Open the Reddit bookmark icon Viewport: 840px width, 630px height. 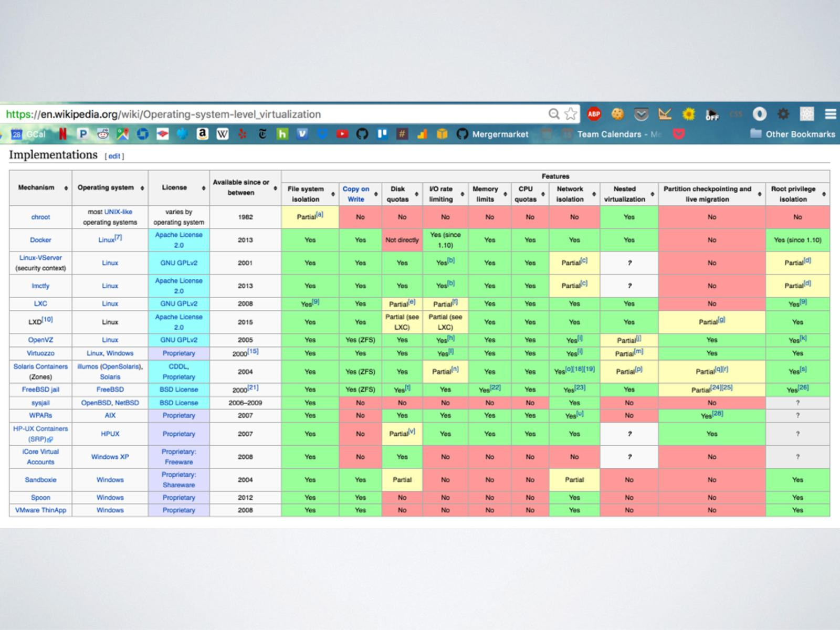(x=103, y=134)
